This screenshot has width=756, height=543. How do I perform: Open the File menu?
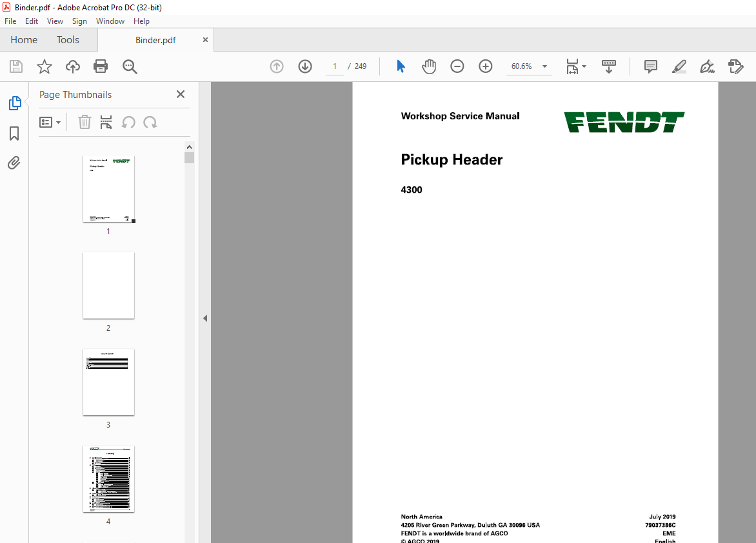[x=10, y=21]
